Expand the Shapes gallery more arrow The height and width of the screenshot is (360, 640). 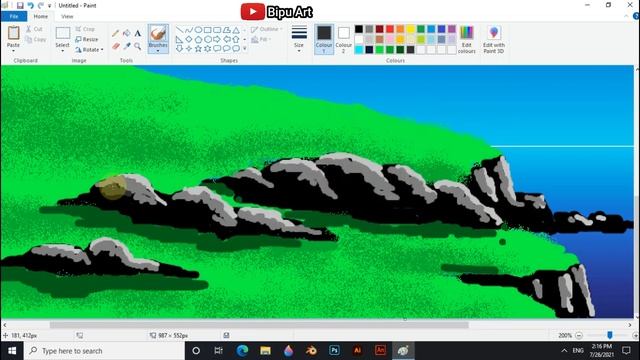(x=244, y=49)
